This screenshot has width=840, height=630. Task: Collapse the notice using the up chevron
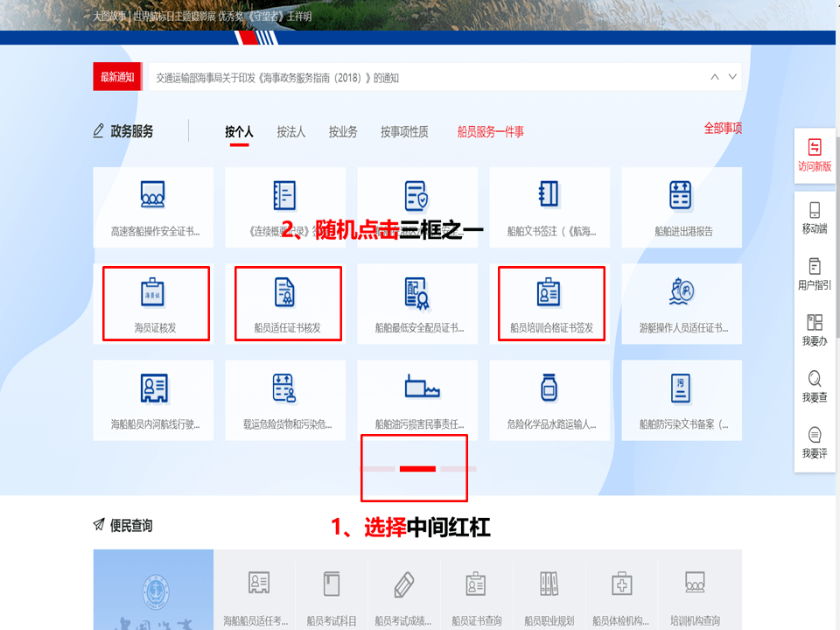[x=716, y=76]
